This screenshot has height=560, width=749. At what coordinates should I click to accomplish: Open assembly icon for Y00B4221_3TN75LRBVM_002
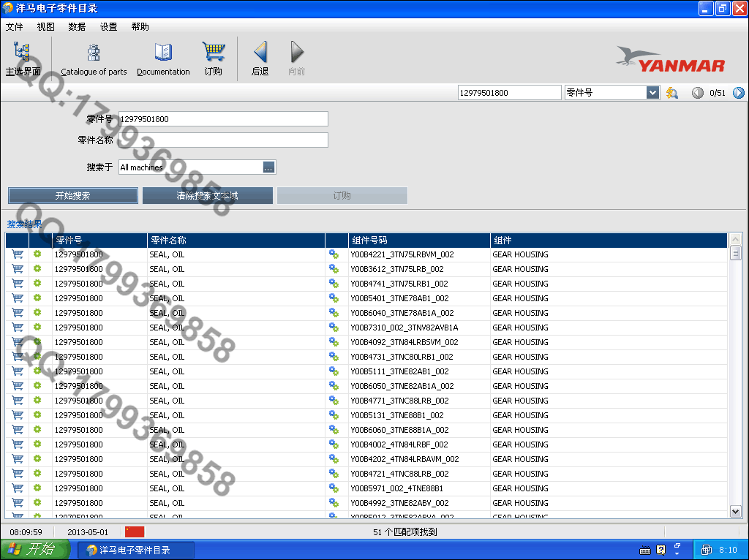334,254
